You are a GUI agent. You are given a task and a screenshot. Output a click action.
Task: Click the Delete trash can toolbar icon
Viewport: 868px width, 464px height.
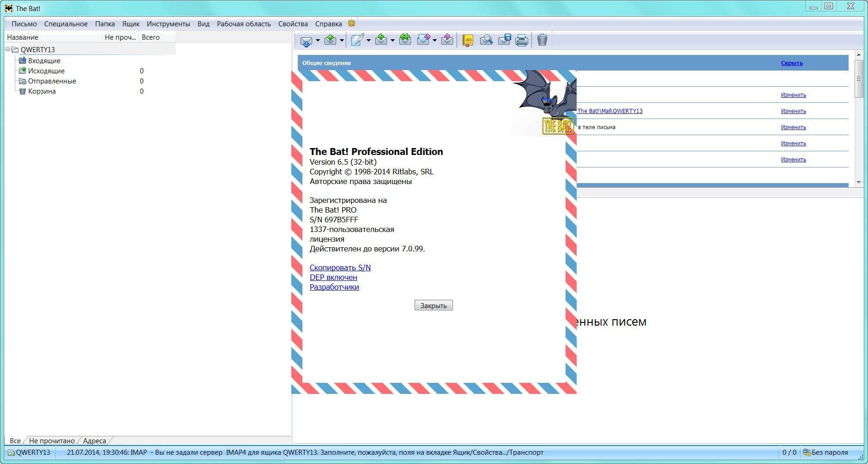click(542, 40)
